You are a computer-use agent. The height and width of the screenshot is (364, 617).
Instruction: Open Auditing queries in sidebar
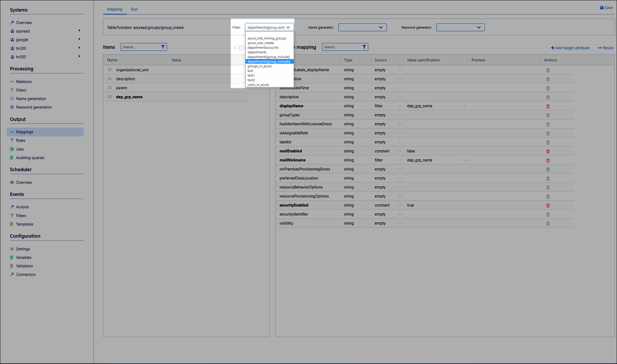point(30,158)
